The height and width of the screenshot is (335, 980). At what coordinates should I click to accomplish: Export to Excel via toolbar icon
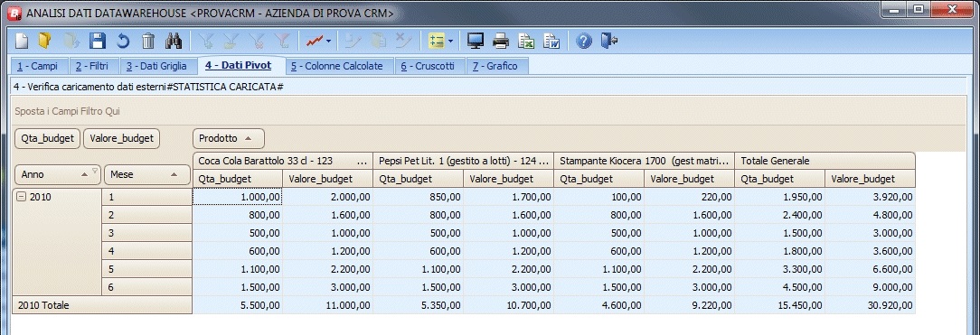527,42
